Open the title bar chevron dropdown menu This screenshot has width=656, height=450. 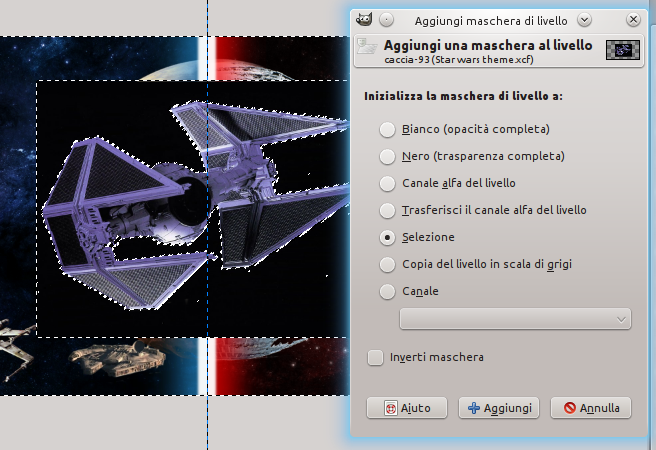coord(584,20)
